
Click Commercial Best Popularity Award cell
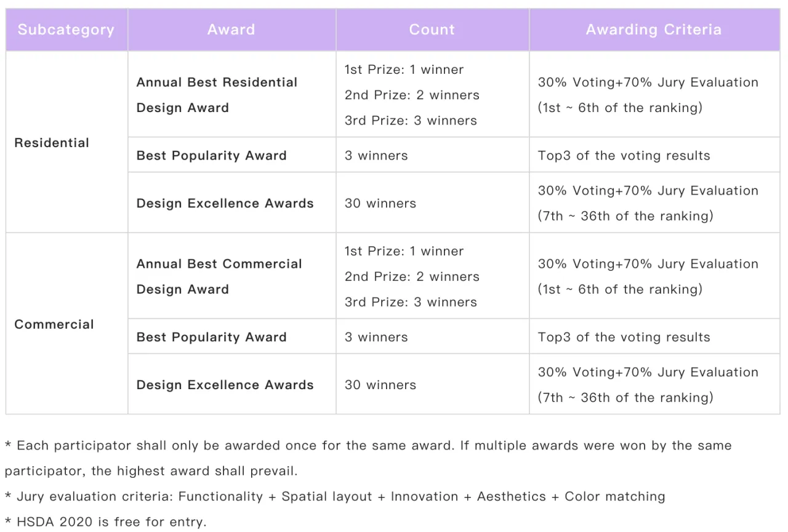tap(212, 337)
